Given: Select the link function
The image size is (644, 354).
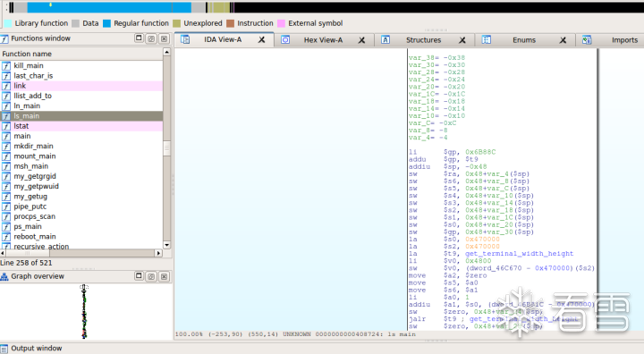Looking at the screenshot, I should coord(81,86).
